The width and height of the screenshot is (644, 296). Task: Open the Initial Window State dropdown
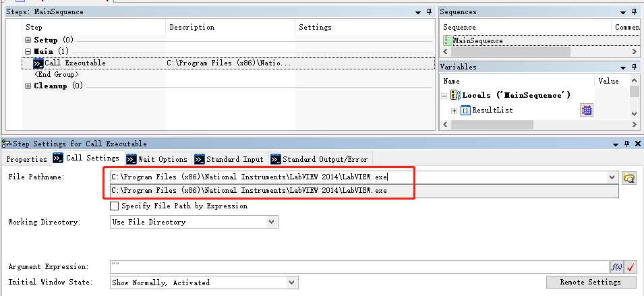pos(291,283)
